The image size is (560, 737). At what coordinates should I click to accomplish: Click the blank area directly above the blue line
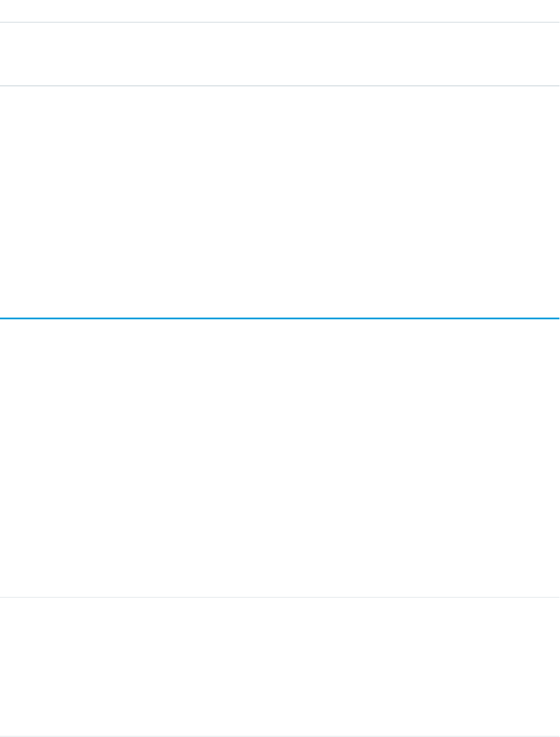click(280, 202)
